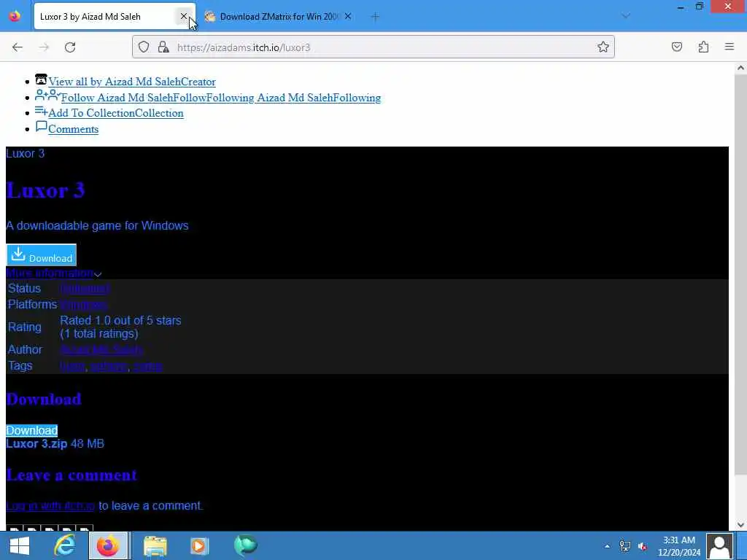Image resolution: width=747 pixels, height=560 pixels.
Task: Click the speech bubble comments icon
Action: click(42, 127)
